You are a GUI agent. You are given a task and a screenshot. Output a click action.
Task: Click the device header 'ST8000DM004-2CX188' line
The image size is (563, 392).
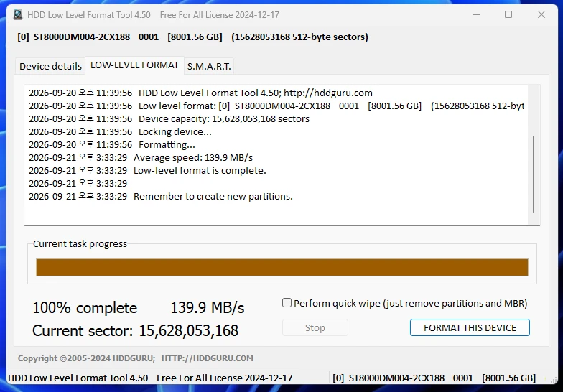point(192,37)
